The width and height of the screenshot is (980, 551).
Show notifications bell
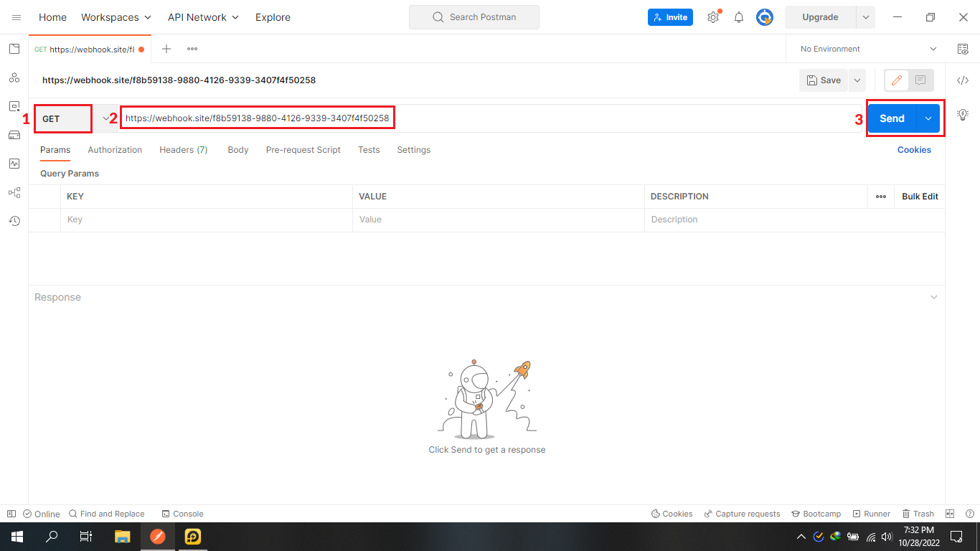pos(739,17)
